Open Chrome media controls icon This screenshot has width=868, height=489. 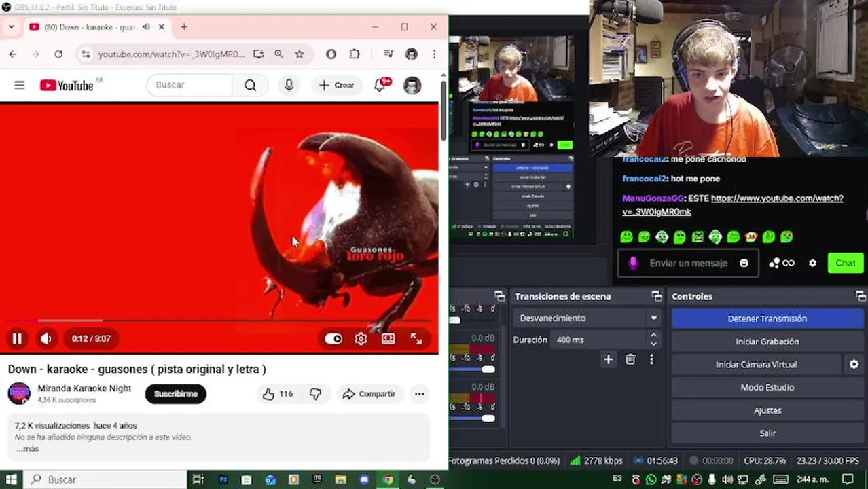coord(388,54)
